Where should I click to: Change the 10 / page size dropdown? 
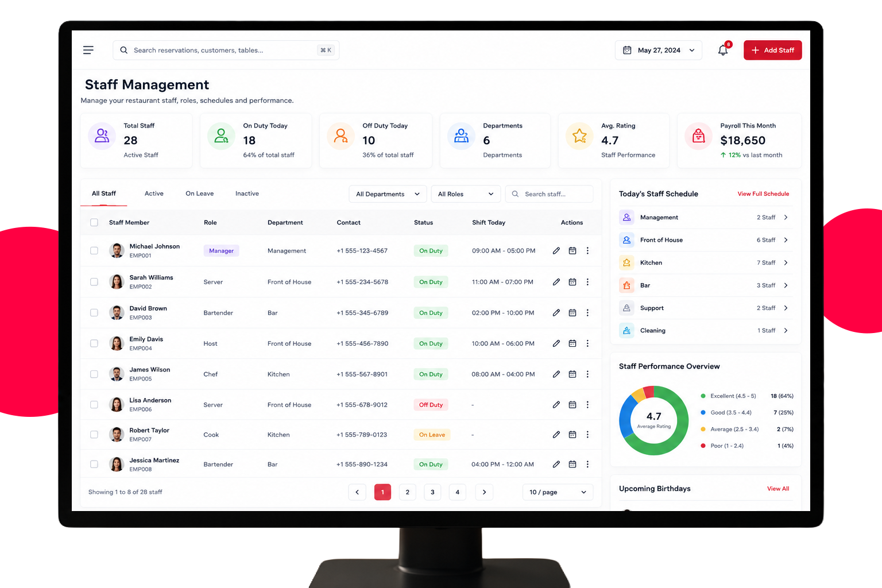point(558,492)
